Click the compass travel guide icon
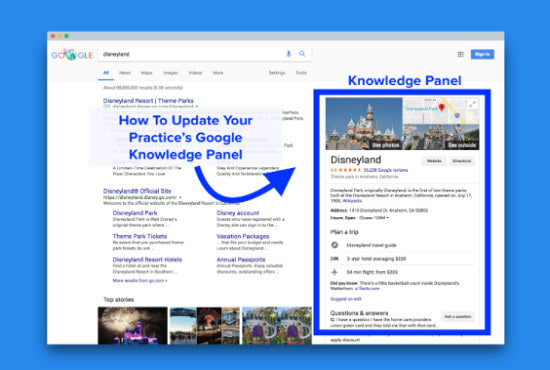The image size is (550, 370). click(x=335, y=245)
